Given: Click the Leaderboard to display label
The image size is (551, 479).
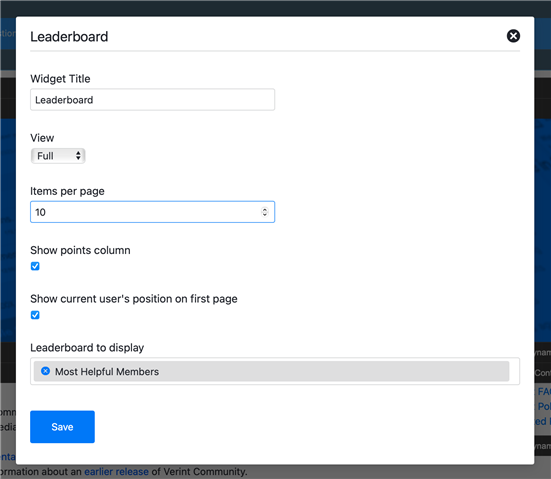Looking at the screenshot, I should pyautogui.click(x=87, y=348).
